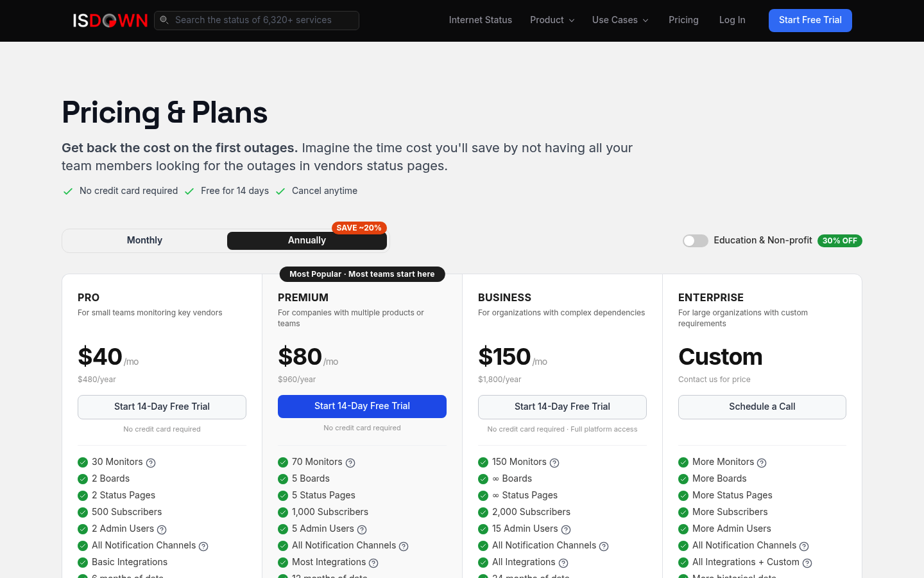924x578 pixels.
Task: Click the SAVE ~20% badge
Action: [x=359, y=228]
